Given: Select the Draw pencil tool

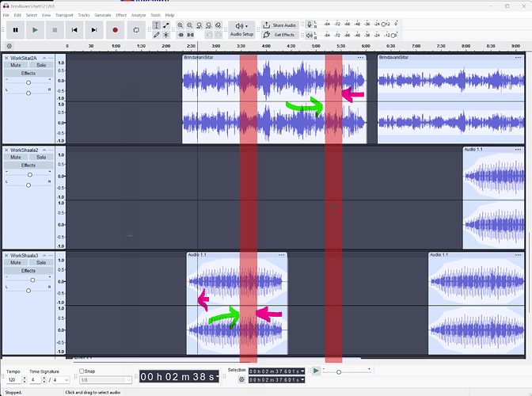Looking at the screenshot, I should 157,35.
